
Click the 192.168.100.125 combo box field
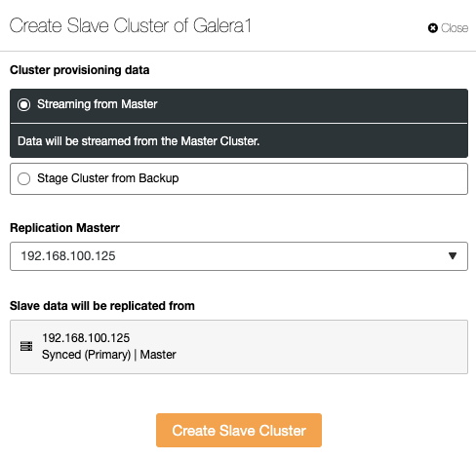click(239, 256)
